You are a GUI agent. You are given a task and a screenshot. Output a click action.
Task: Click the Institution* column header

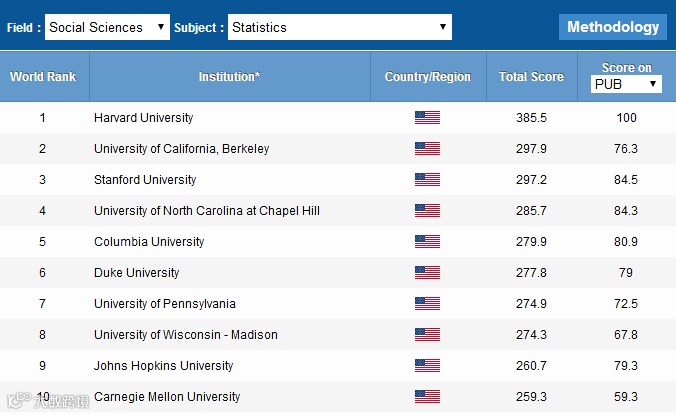coord(229,77)
